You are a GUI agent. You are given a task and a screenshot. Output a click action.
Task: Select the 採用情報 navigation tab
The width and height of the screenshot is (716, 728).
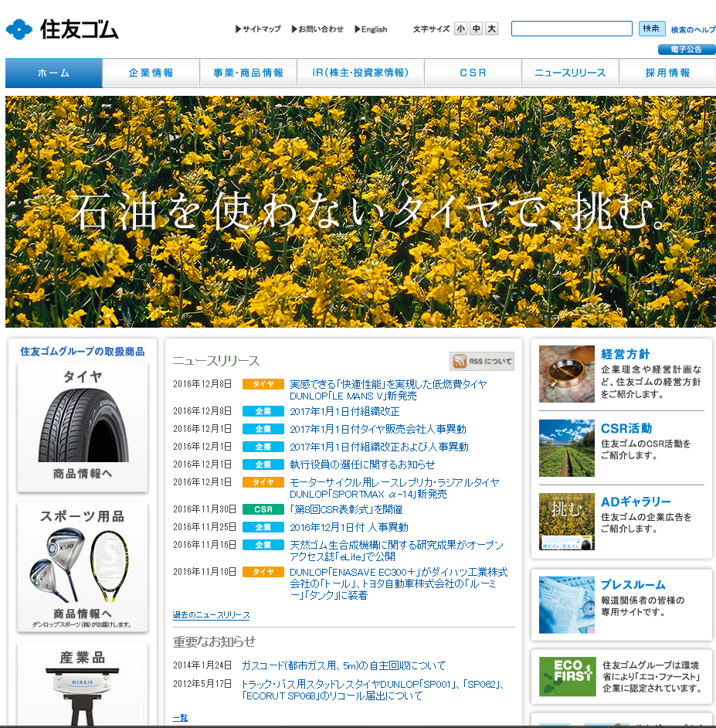pyautogui.click(x=667, y=73)
